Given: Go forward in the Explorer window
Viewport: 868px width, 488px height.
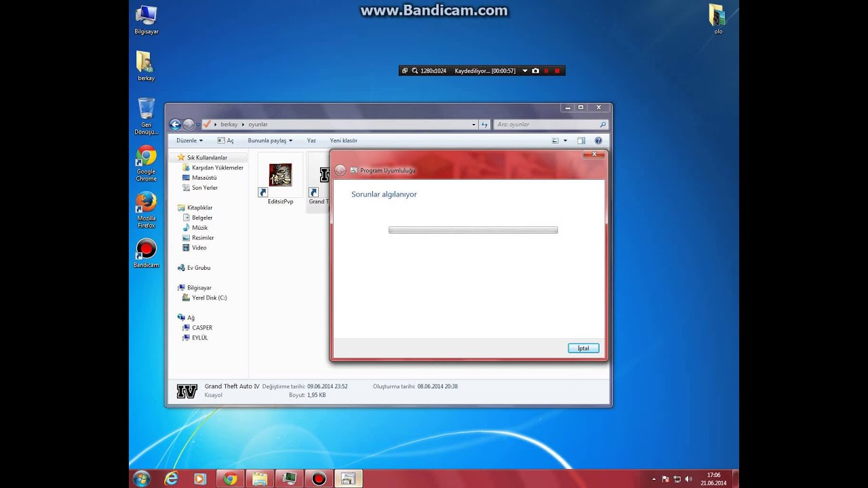Looking at the screenshot, I should click(189, 124).
